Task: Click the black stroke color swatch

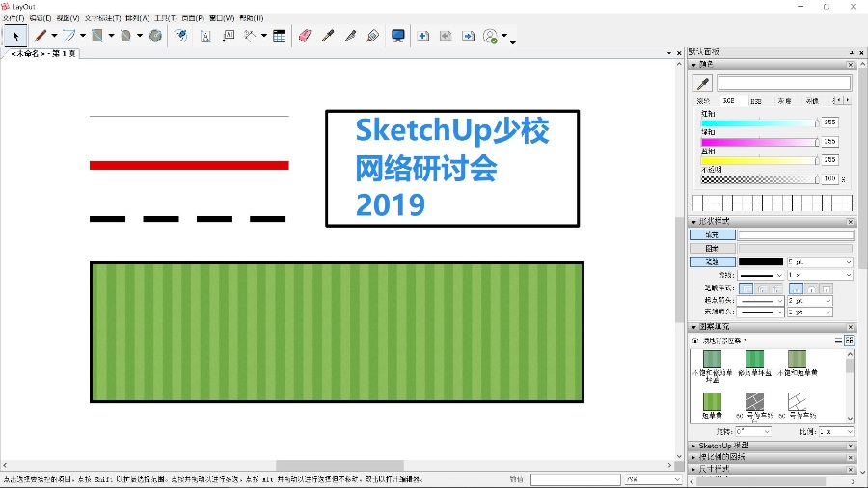Action: coord(761,261)
